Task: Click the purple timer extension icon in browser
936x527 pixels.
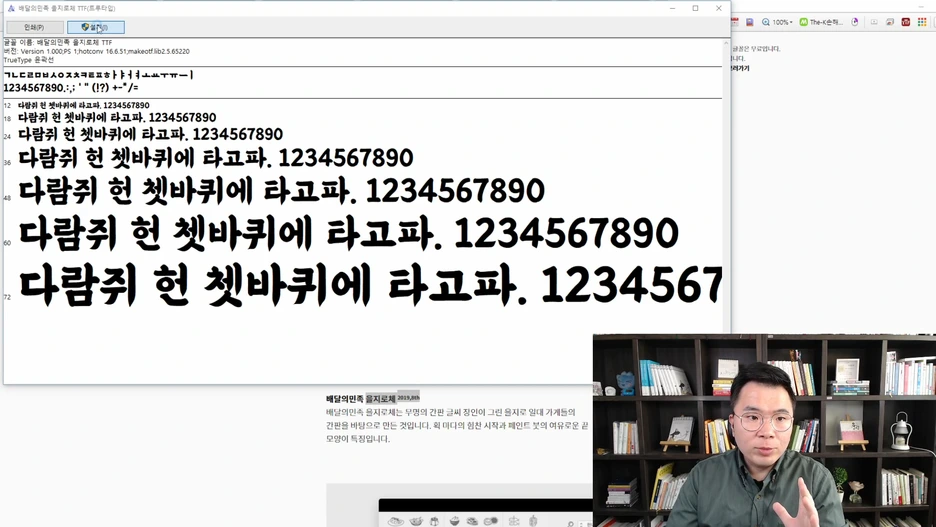Action: (855, 22)
